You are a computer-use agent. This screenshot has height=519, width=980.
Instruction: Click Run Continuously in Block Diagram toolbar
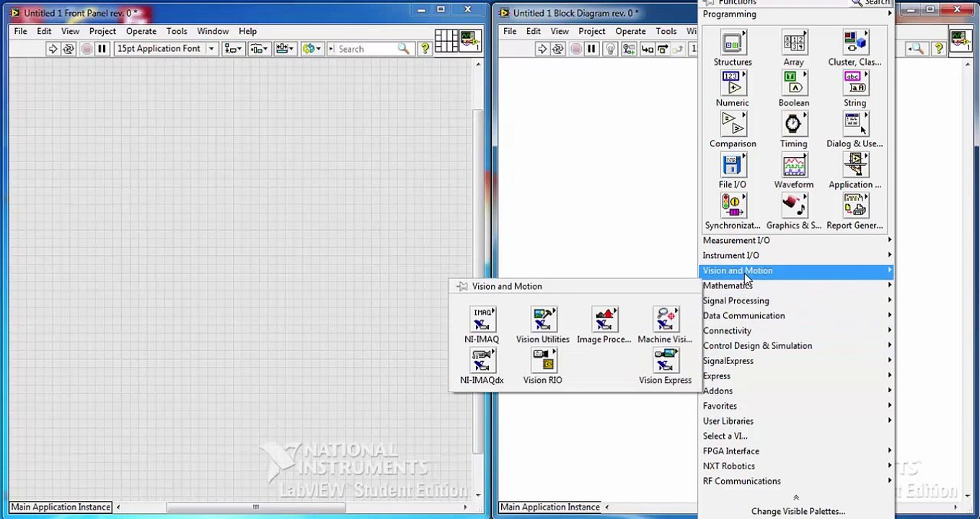pos(558,49)
